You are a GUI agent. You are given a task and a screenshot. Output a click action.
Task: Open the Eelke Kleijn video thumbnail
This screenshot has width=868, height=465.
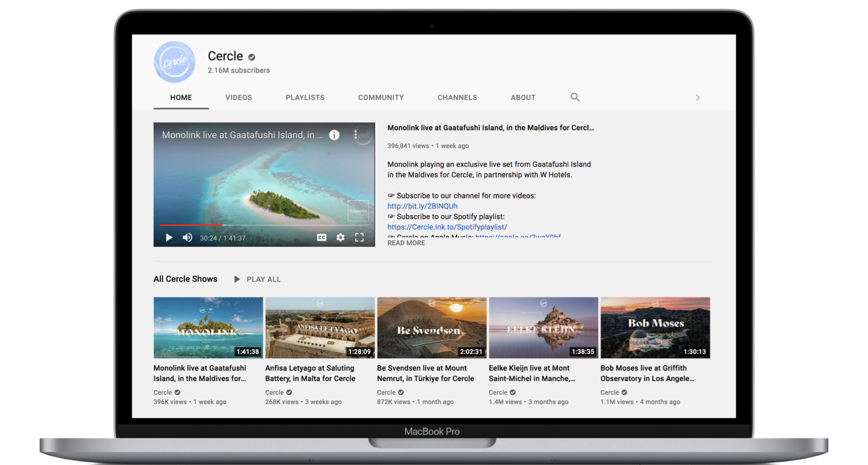[544, 328]
